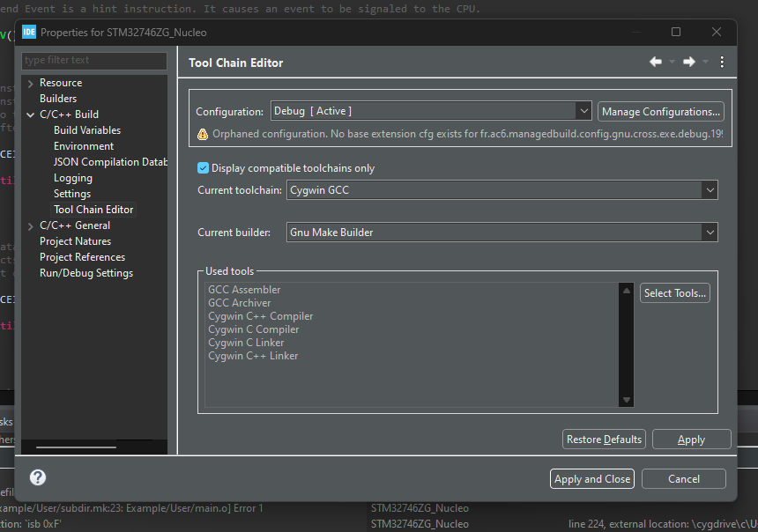Click the orphaned configuration warning icon
Screen dimensions: 758x532
click(201, 134)
